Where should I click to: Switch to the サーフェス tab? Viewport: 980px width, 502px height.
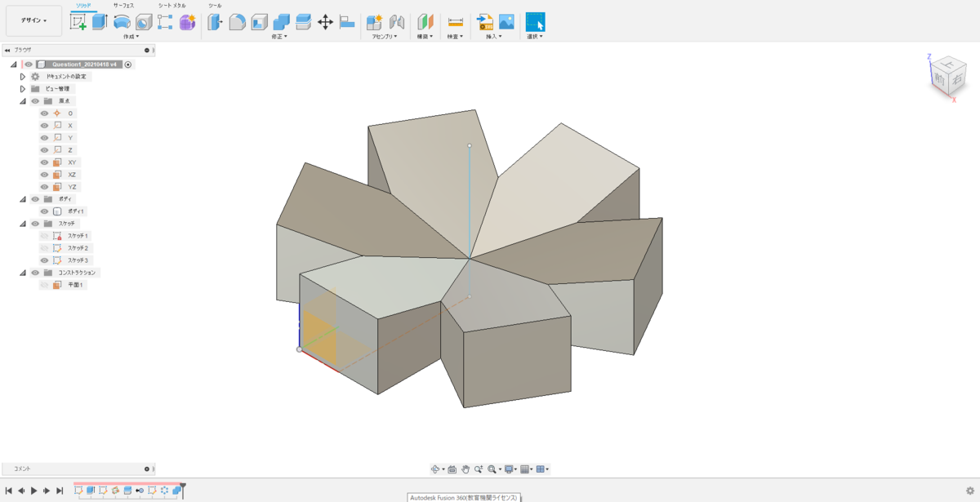pos(123,5)
